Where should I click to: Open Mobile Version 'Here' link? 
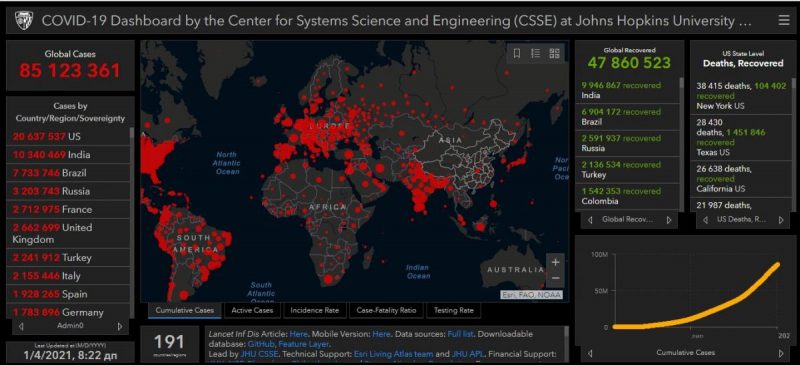coord(381,334)
